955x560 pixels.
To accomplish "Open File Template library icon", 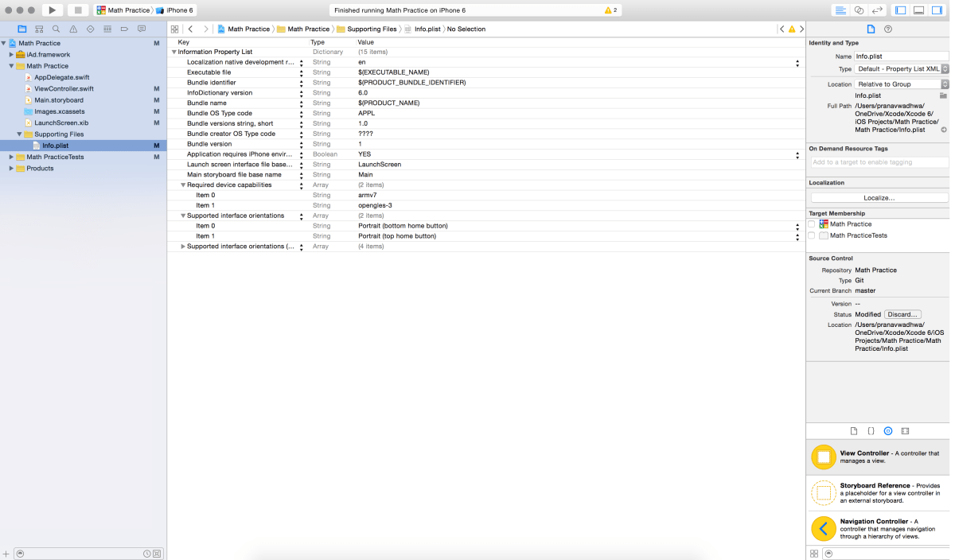I will click(x=854, y=430).
